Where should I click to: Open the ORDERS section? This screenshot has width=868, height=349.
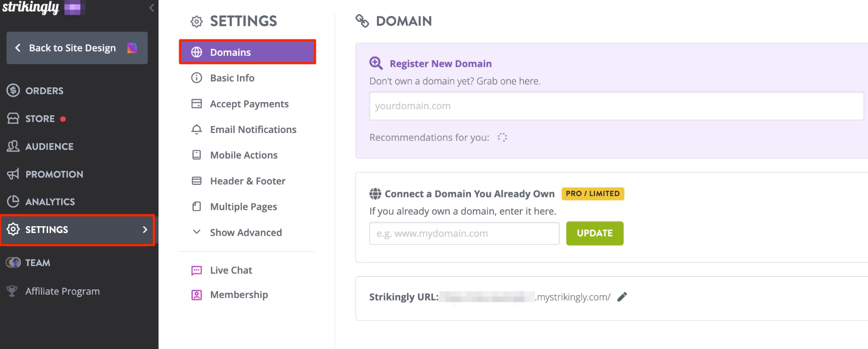point(44,91)
